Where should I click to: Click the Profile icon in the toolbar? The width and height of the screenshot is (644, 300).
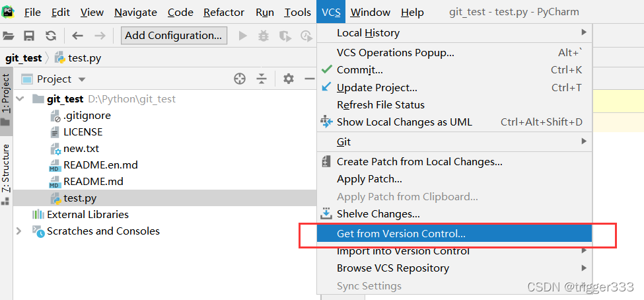[306, 36]
